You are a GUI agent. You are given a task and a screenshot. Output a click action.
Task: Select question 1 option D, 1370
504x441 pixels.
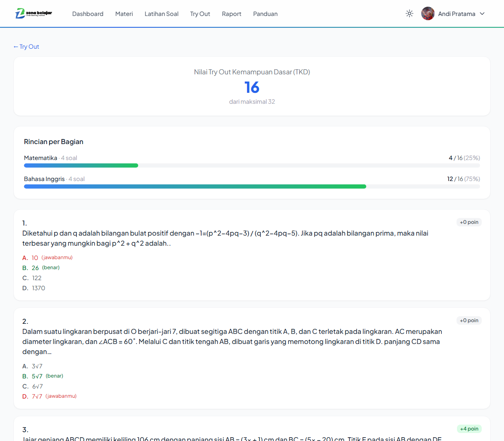click(34, 288)
